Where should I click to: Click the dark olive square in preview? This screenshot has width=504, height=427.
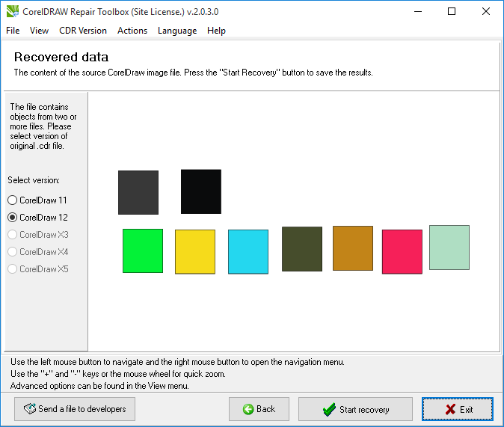pos(302,249)
